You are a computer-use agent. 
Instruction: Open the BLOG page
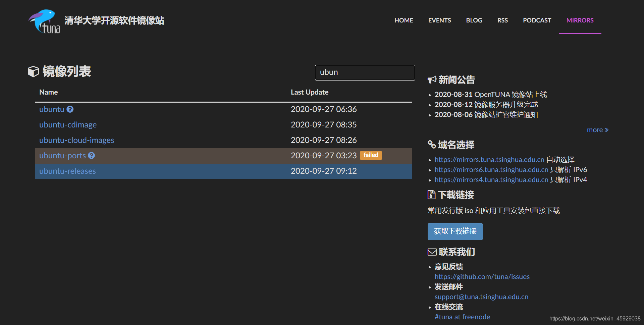(474, 20)
